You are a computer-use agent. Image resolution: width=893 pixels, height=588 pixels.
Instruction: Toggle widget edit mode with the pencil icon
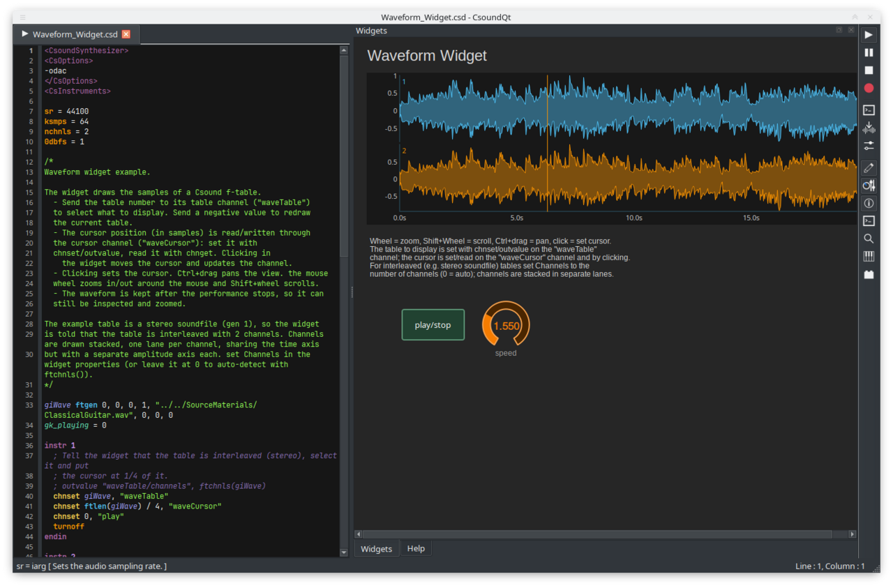869,167
